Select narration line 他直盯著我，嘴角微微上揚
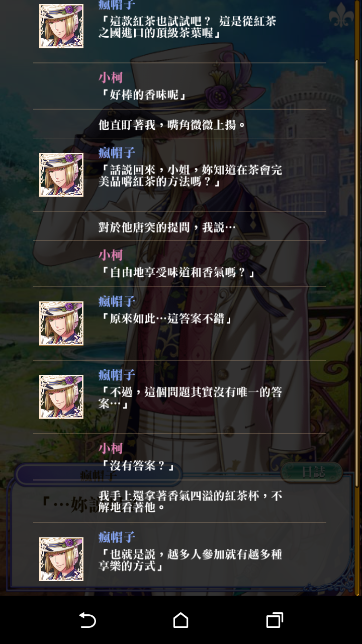The height and width of the screenshot is (644, 362). click(172, 125)
